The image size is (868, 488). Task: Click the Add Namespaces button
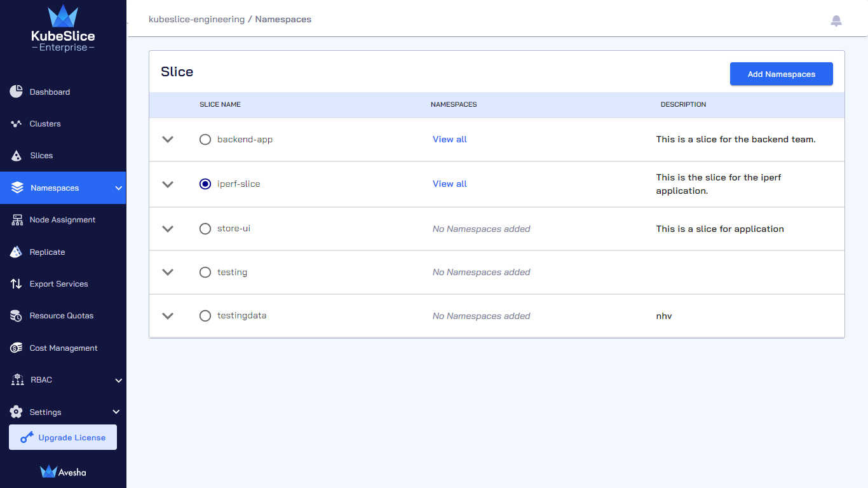pyautogui.click(x=781, y=74)
